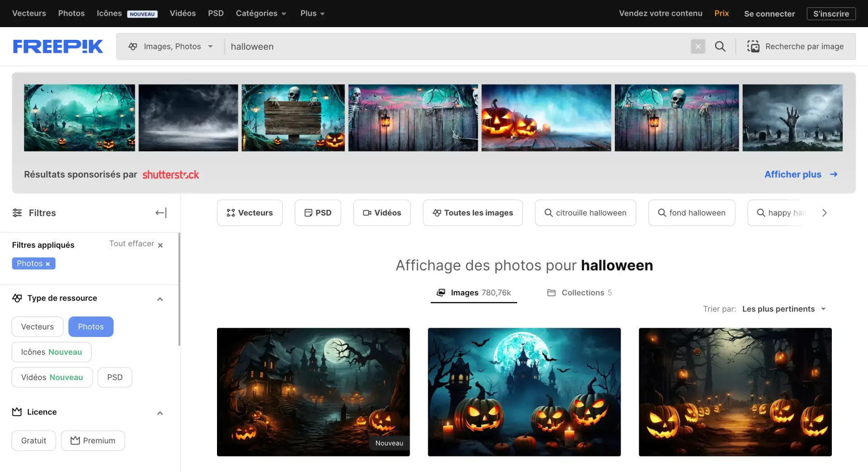This screenshot has width=868, height=472.
Task: Switch to the Collections tab
Action: tap(580, 293)
